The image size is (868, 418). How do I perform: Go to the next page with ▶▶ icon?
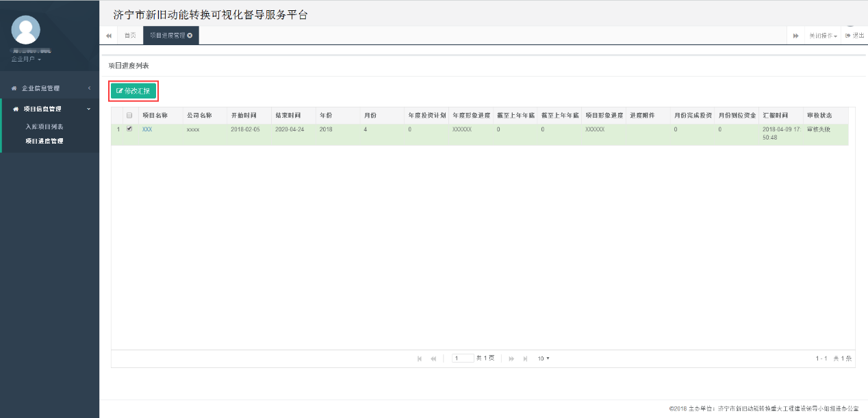click(510, 358)
